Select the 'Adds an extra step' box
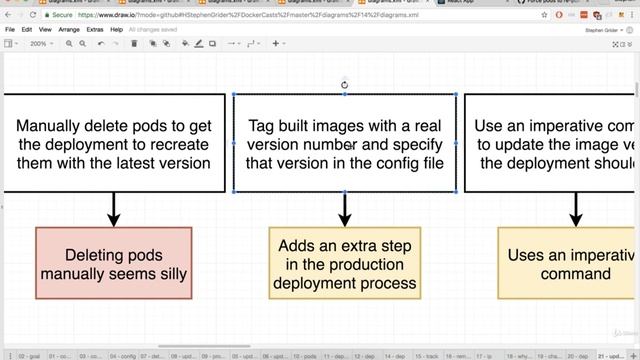This screenshot has height=360, width=640. click(x=345, y=263)
